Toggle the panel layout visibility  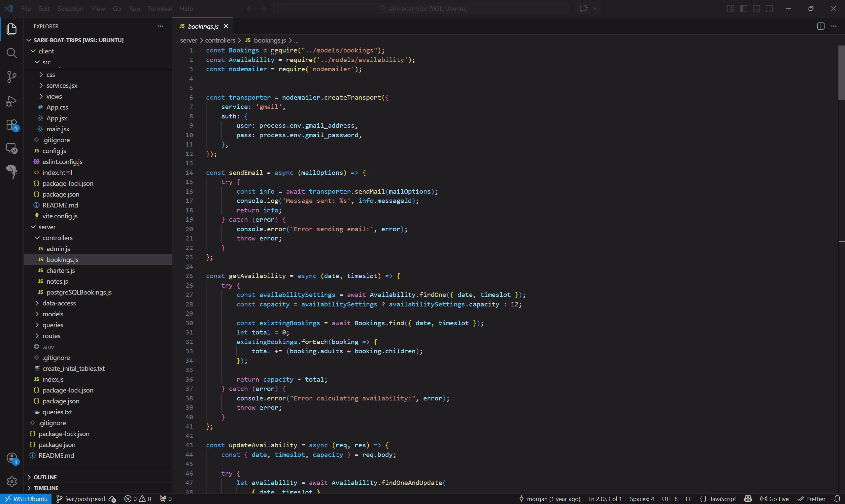coord(756,9)
